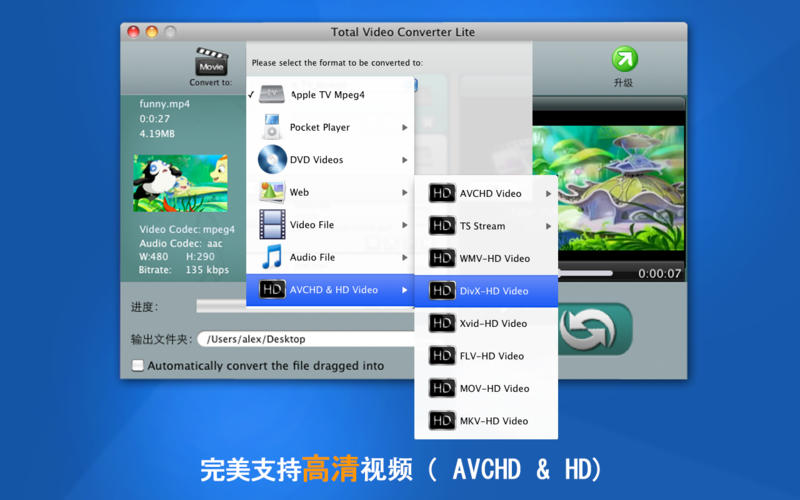The image size is (800, 500).
Task: Minimize window with the yellow button
Action: point(152,32)
